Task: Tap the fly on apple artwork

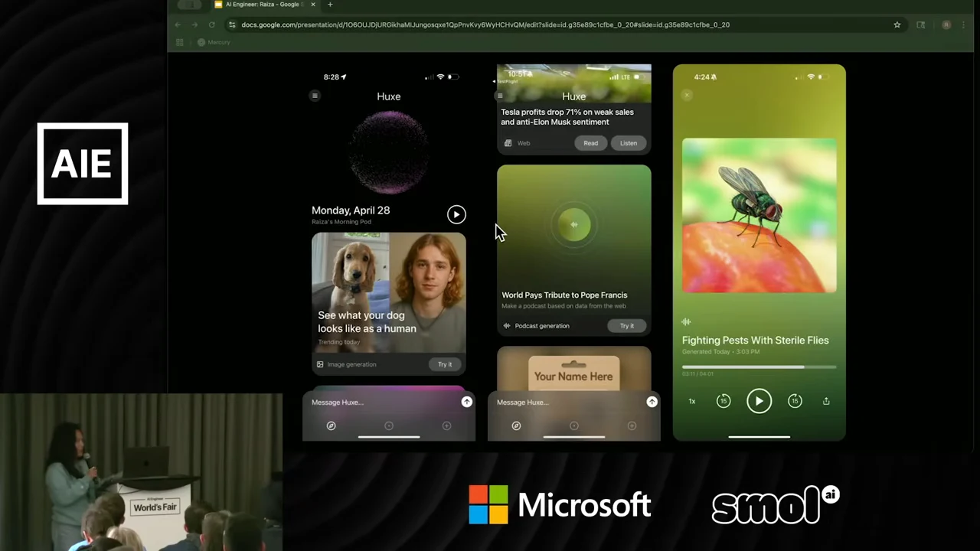Action: click(759, 215)
